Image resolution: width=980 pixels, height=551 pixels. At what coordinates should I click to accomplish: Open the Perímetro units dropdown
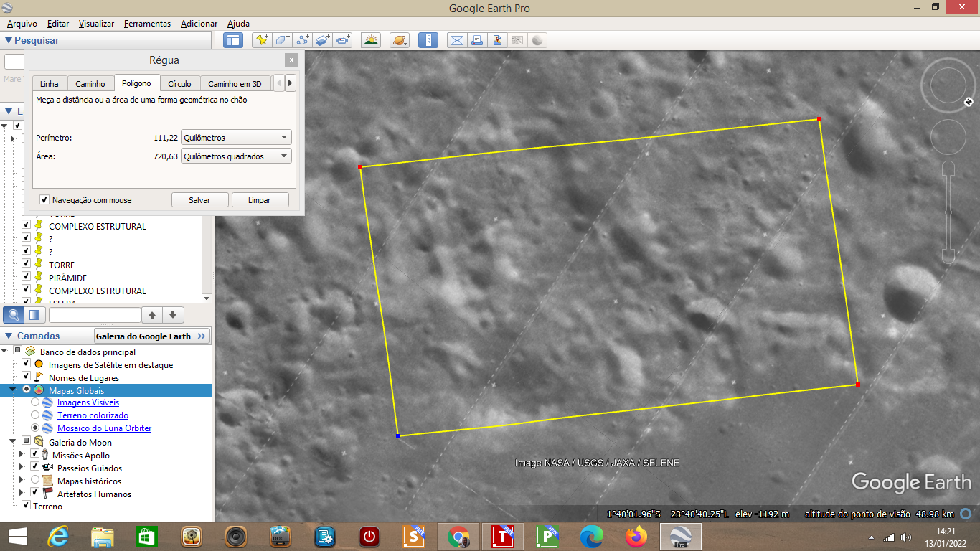[236, 137]
